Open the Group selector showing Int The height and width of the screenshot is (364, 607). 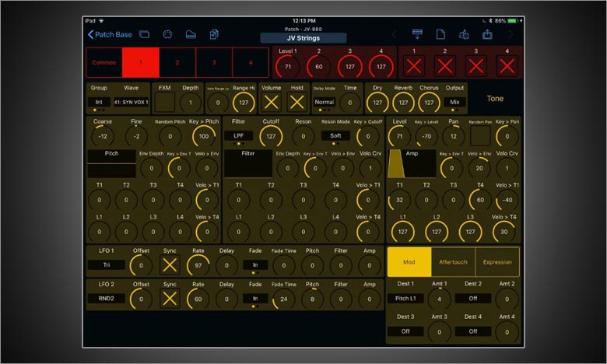[99, 102]
